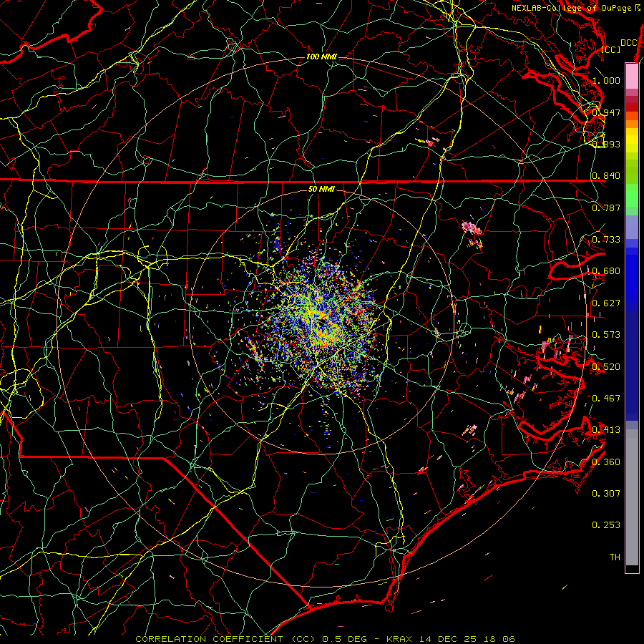Pick the bright green segment of color bar
This screenshot has height=644, width=644.
coord(632,195)
